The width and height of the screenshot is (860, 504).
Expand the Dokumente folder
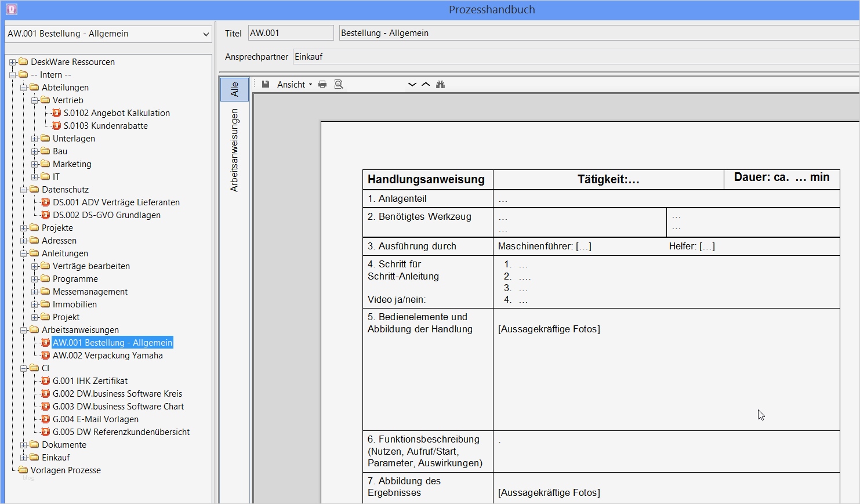point(22,444)
